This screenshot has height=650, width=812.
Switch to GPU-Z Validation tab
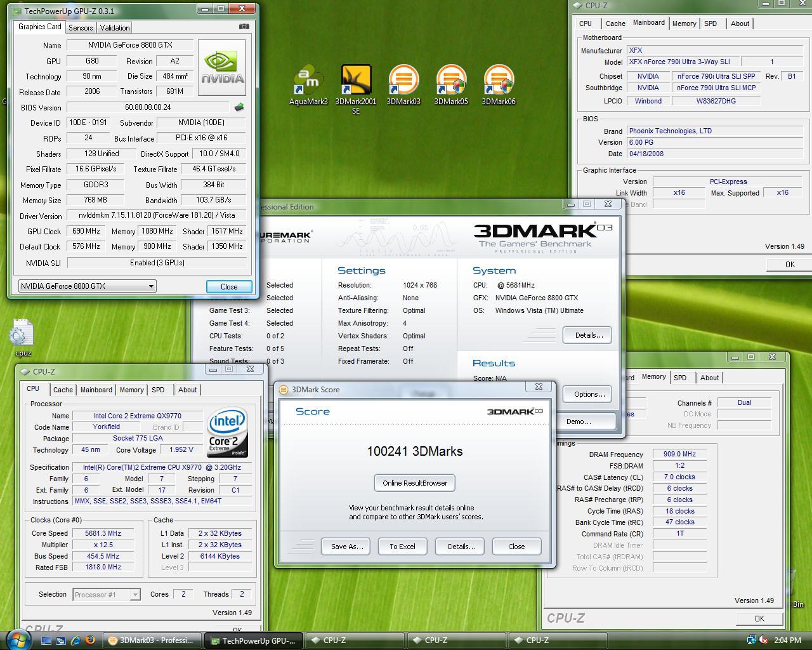(x=115, y=27)
